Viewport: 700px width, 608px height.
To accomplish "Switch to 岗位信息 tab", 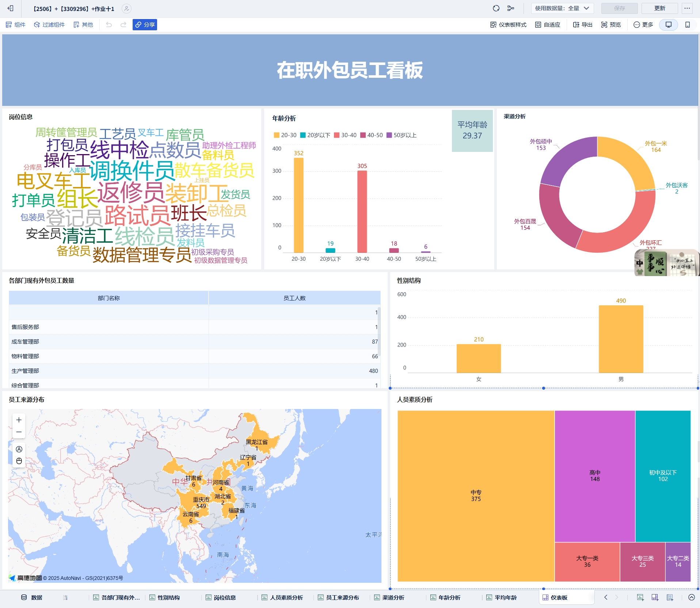I will pos(221,597).
